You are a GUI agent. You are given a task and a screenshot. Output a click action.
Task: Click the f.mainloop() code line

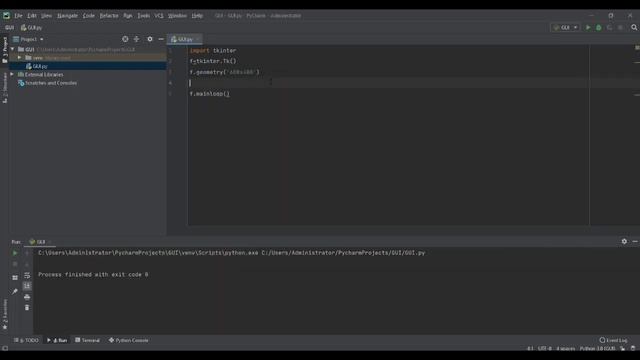coord(210,93)
